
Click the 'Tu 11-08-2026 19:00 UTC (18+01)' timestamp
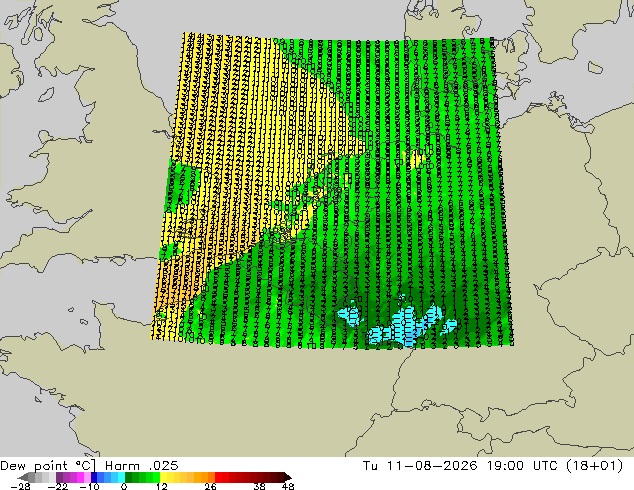coord(493,466)
